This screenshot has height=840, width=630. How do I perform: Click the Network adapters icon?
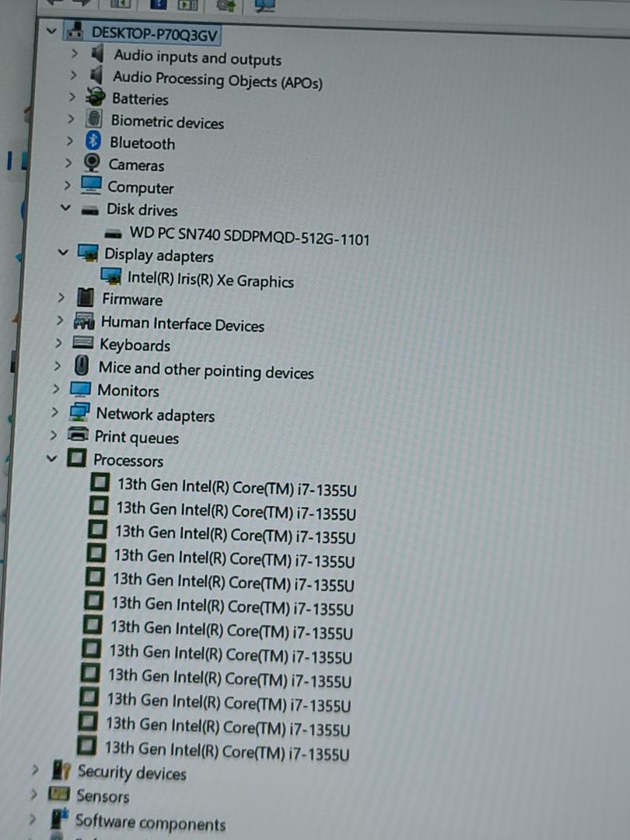pos(79,412)
